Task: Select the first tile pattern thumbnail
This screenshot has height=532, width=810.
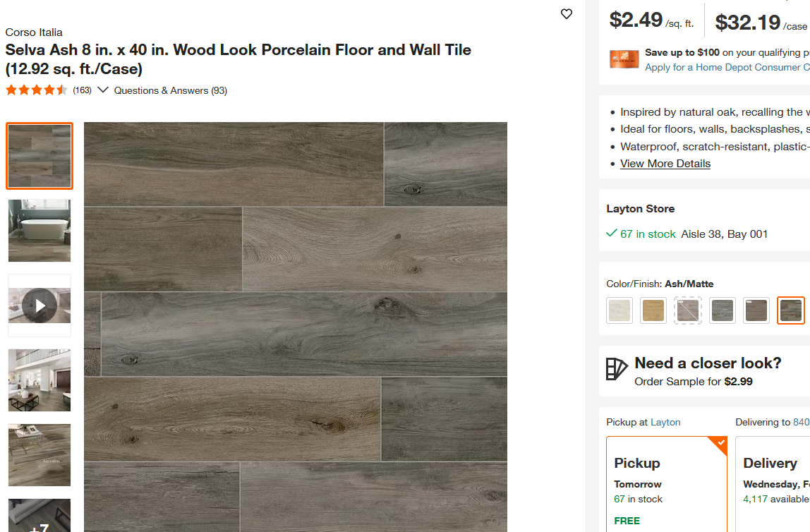Action: click(40, 156)
